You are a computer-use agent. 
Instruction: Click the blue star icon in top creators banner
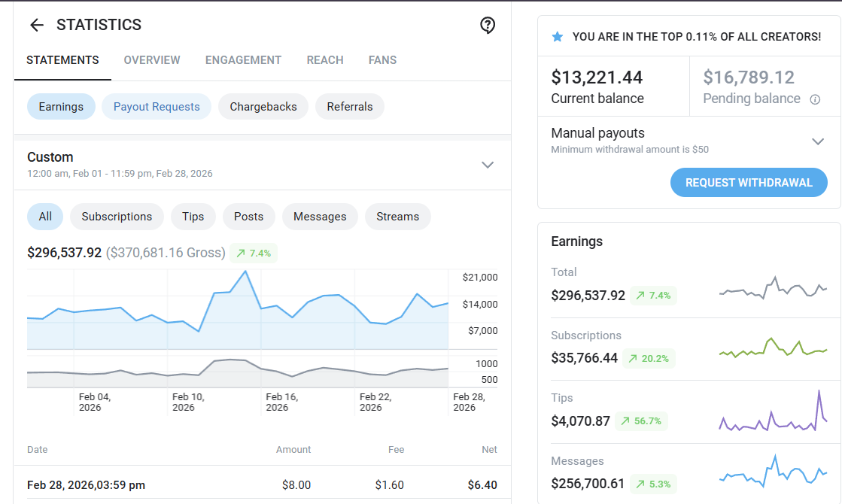click(558, 37)
